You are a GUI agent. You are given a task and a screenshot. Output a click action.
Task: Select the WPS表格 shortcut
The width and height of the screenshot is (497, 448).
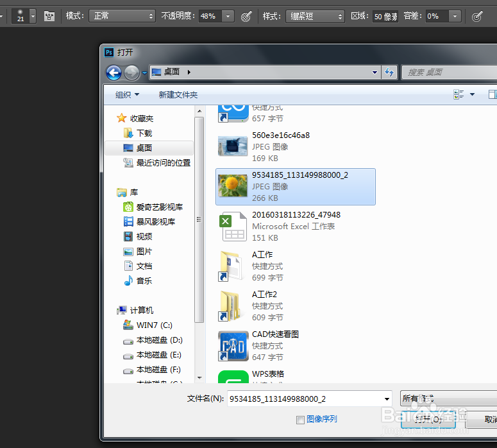[296, 377]
